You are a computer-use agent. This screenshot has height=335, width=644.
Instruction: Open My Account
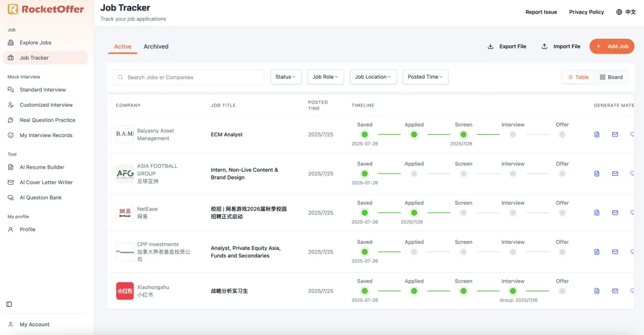click(x=35, y=324)
